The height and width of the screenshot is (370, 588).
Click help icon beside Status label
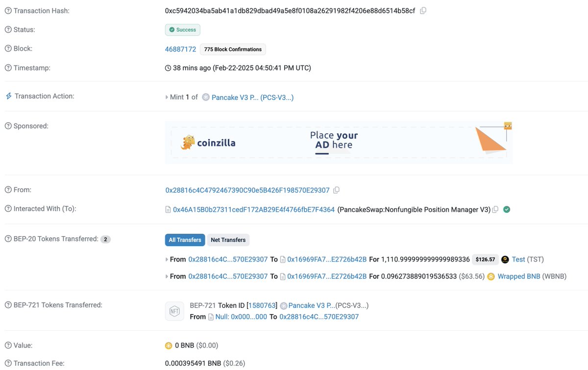[x=8, y=30]
